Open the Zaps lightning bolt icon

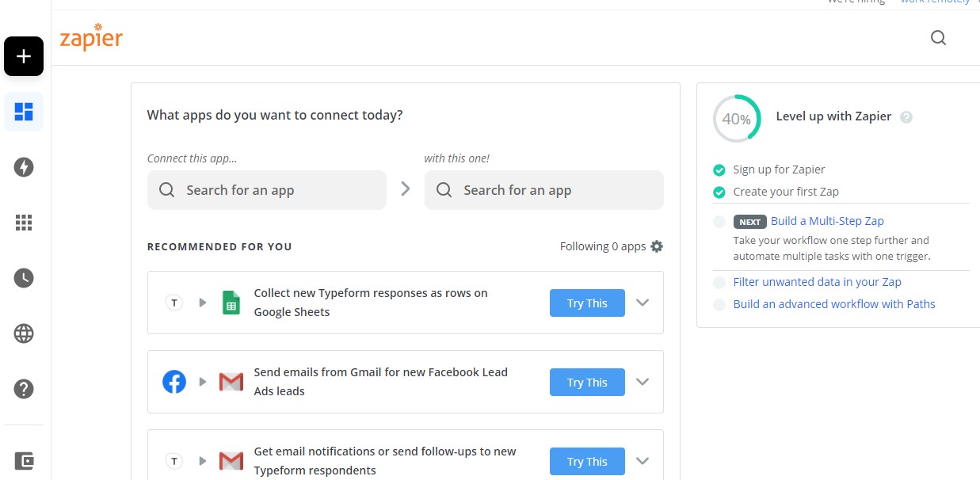click(x=24, y=167)
